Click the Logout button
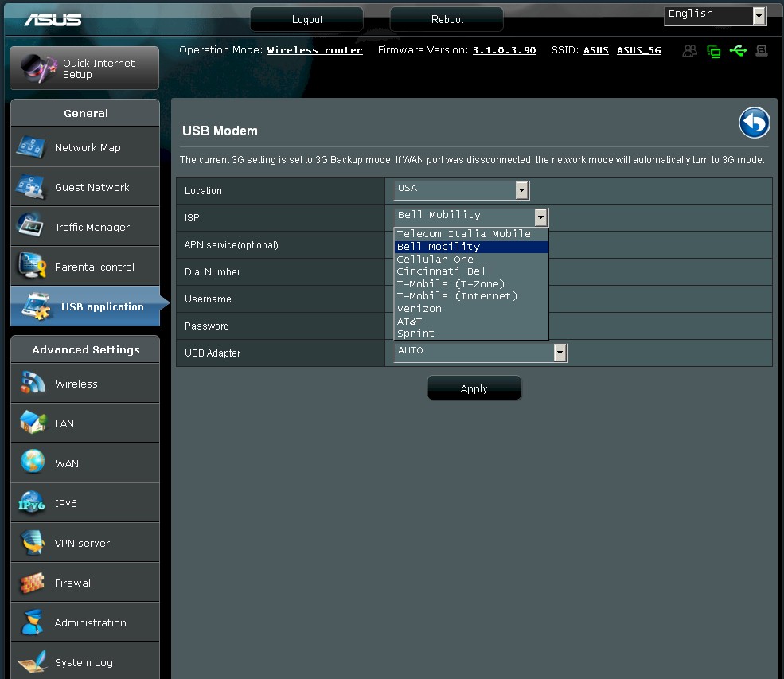The image size is (784, 679). click(307, 19)
